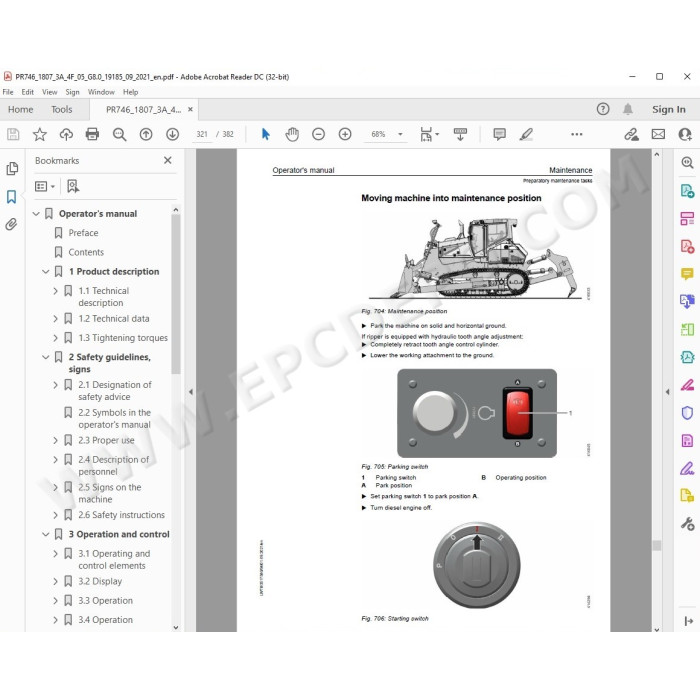Switch to the Tools tab
This screenshot has height=700, width=700.
click(62, 109)
